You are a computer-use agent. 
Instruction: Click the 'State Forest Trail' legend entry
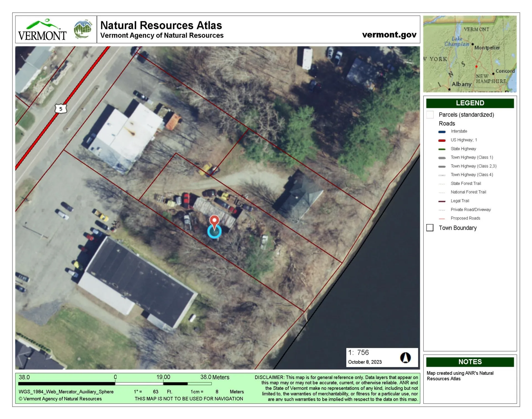click(x=465, y=183)
